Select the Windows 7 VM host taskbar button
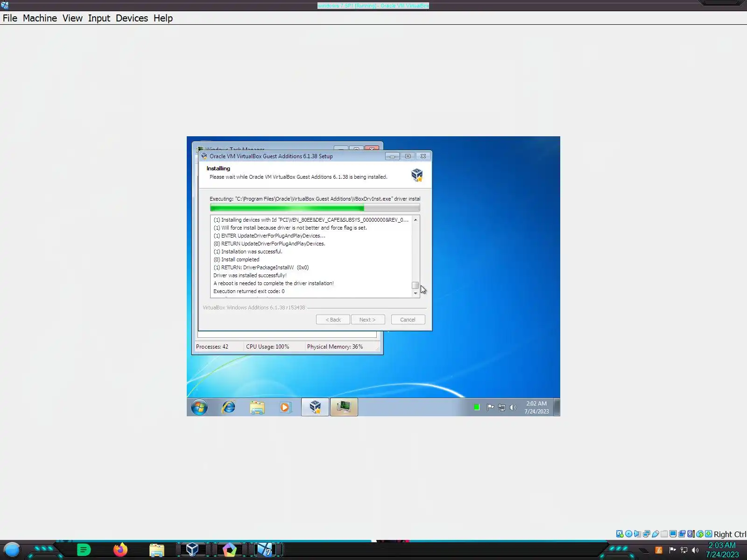747x560 pixels. 265,550
